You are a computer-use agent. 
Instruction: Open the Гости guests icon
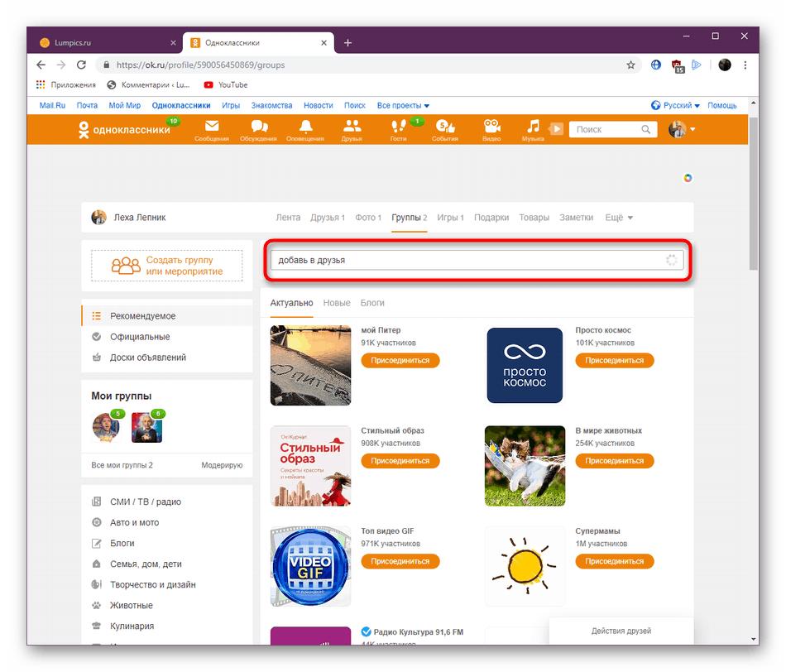[x=399, y=130]
